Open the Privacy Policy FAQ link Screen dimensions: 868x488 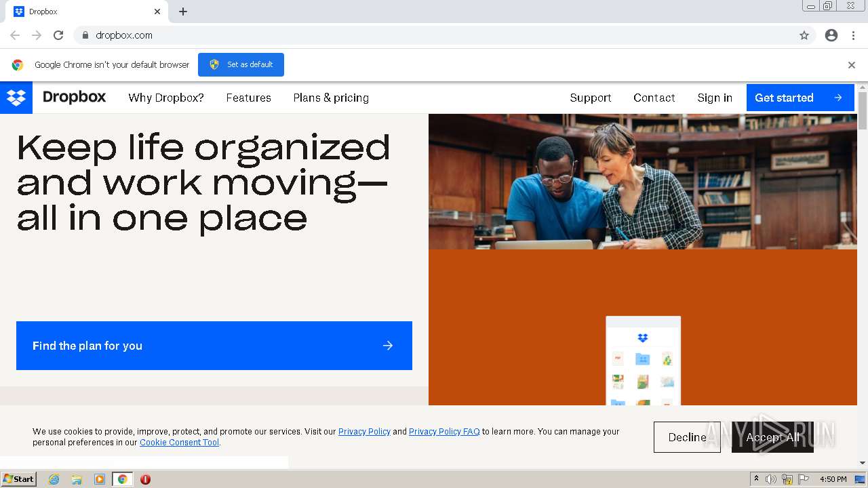[x=444, y=431]
